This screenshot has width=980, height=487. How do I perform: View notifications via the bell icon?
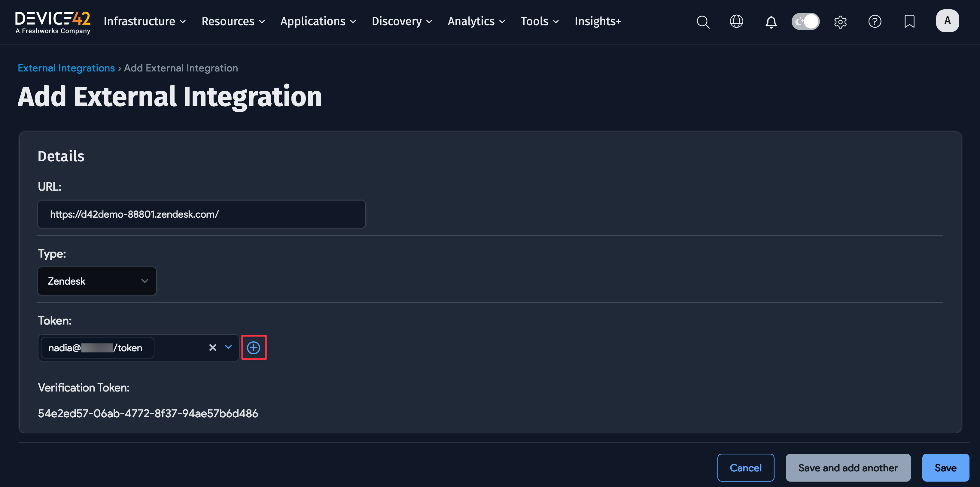[771, 22]
